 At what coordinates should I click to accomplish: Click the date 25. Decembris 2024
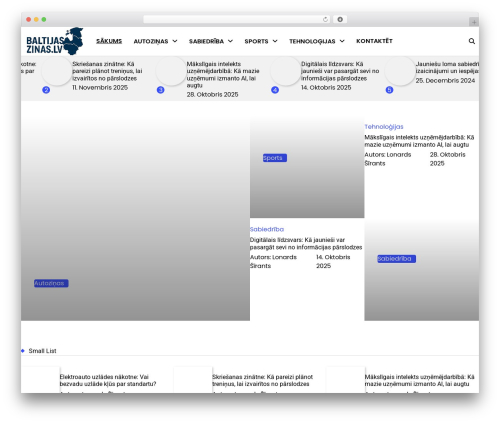coord(445,80)
